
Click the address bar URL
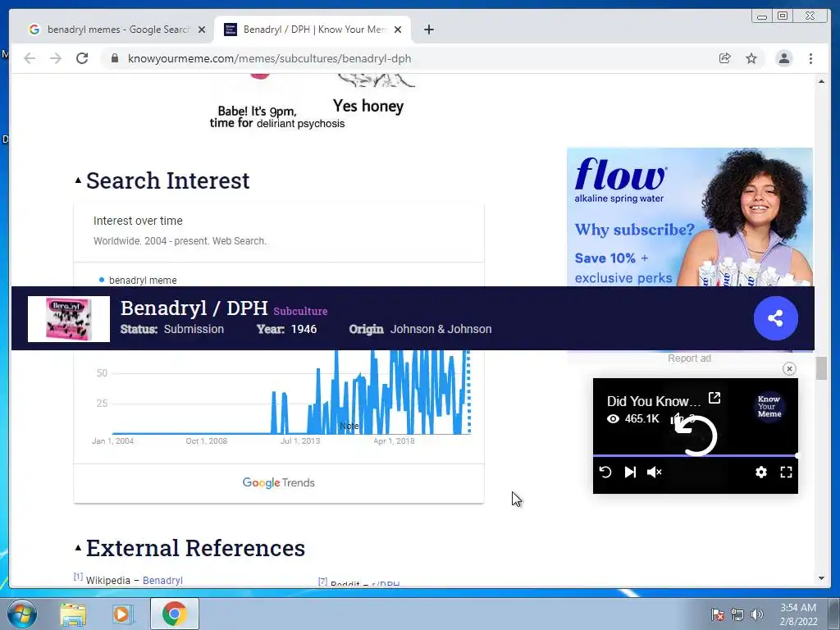click(x=269, y=58)
